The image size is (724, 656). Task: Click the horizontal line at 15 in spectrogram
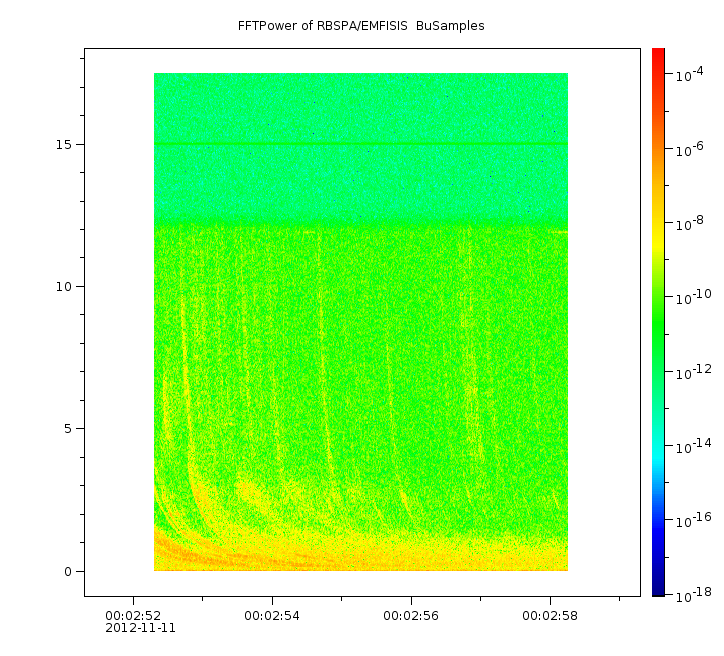point(361,144)
